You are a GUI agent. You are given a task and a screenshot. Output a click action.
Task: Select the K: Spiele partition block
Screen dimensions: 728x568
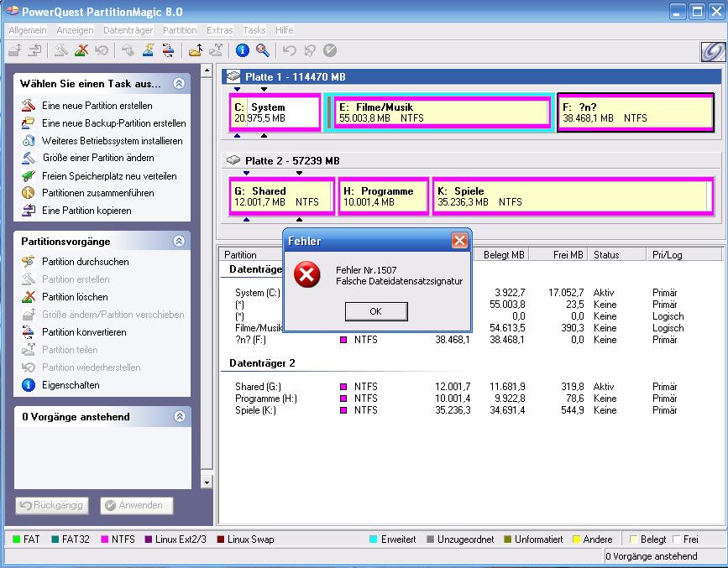573,196
